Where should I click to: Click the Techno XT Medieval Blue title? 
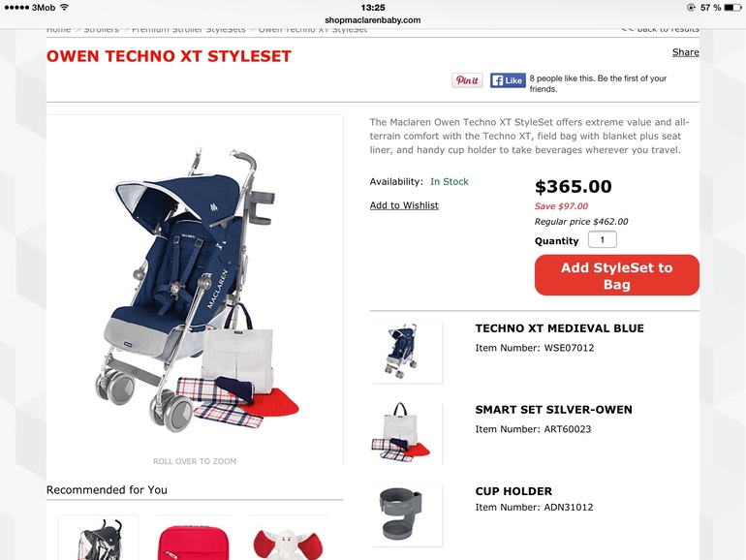coord(560,328)
